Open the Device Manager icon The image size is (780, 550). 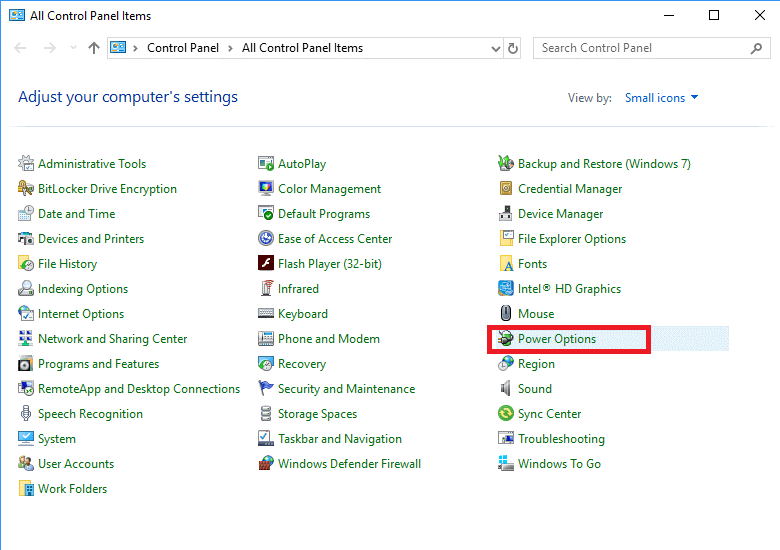506,214
